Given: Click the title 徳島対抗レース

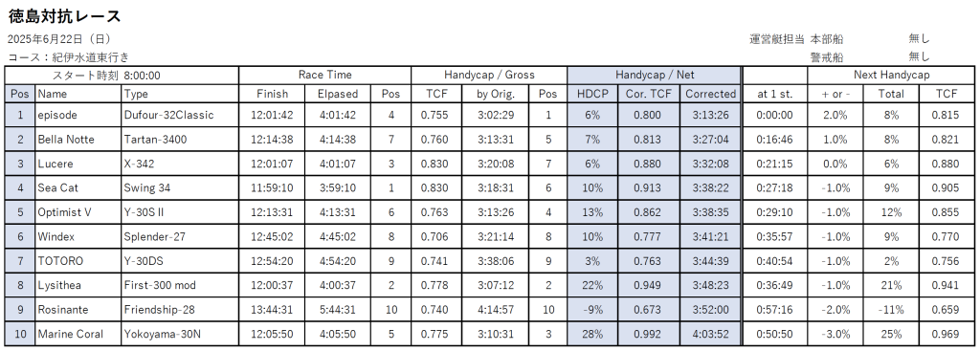Looking at the screenshot, I should [x=64, y=16].
